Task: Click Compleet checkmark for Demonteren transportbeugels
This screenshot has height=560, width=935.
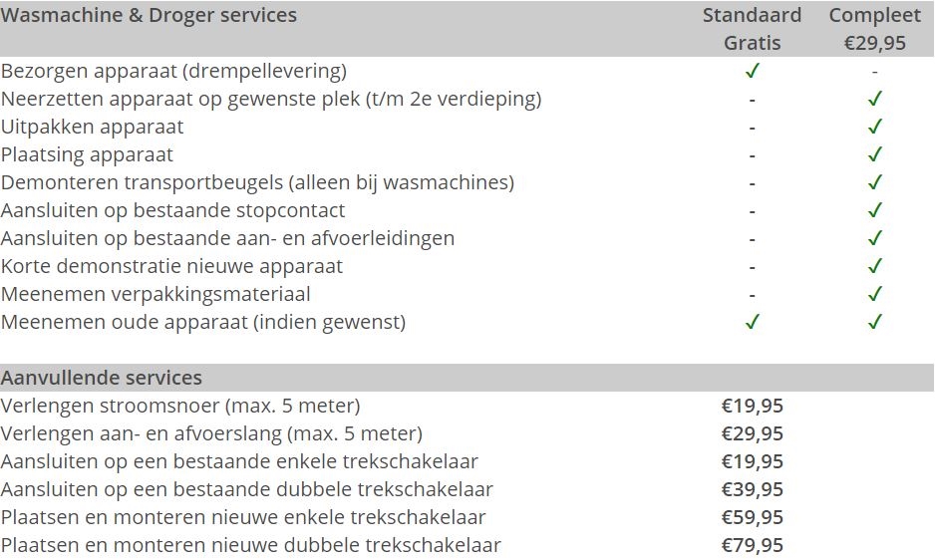Action: (x=875, y=182)
